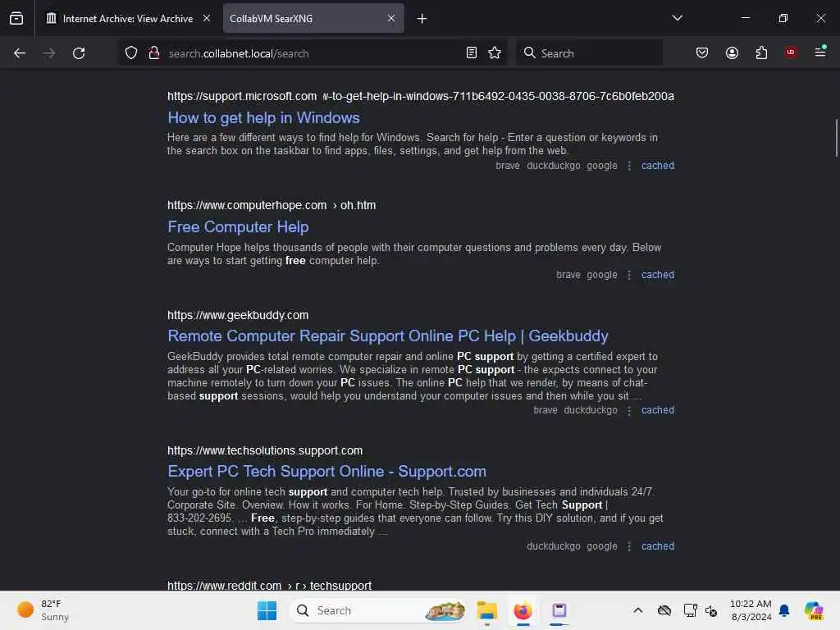
Task: Expand engines menu for Computer Hope result
Action: (x=629, y=276)
